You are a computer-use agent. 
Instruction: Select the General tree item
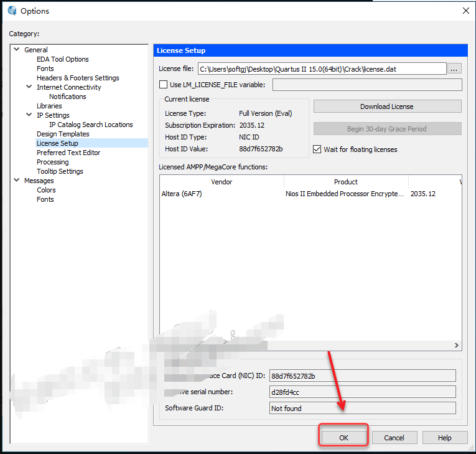pyautogui.click(x=36, y=50)
